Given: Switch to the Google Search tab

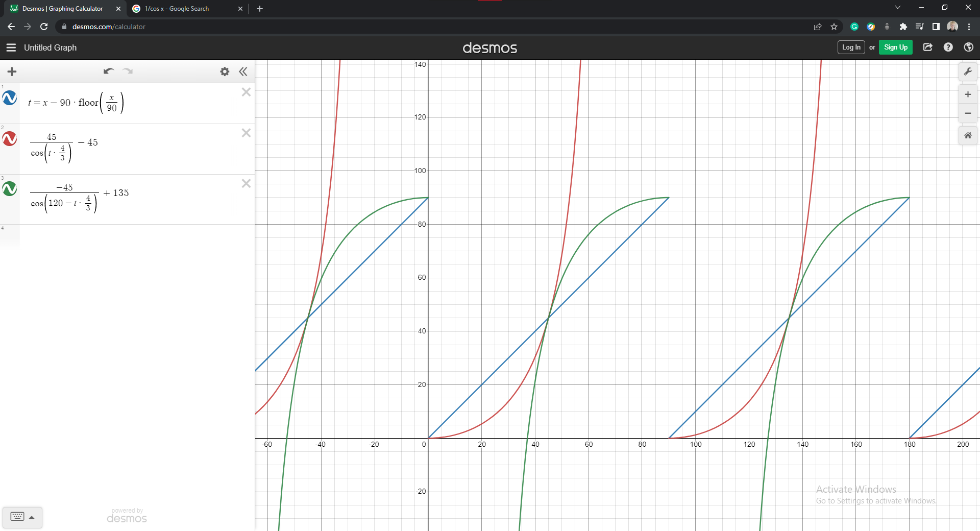Looking at the screenshot, I should pyautogui.click(x=186, y=9).
